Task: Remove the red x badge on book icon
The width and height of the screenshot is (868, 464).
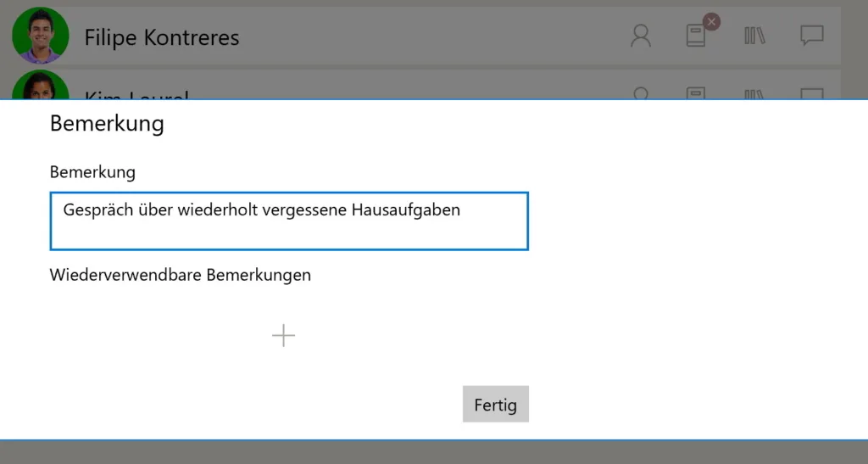Action: click(711, 22)
